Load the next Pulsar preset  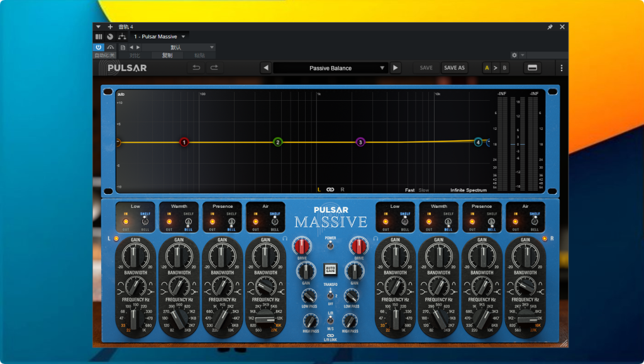point(395,68)
